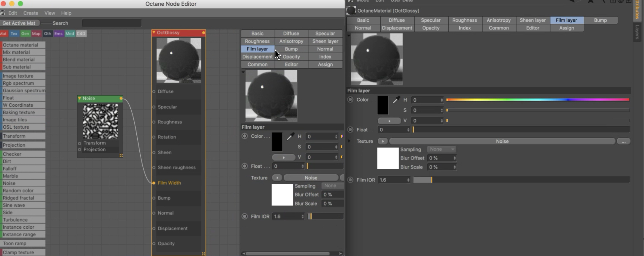The image size is (644, 256).
Task: Add an Octane material node from list
Action: [x=23, y=45]
